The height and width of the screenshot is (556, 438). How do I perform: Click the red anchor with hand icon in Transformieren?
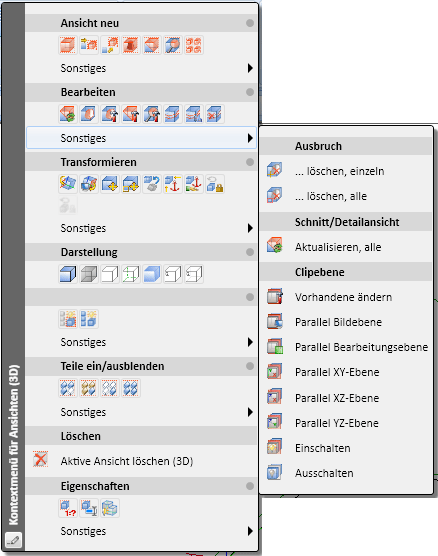click(194, 184)
